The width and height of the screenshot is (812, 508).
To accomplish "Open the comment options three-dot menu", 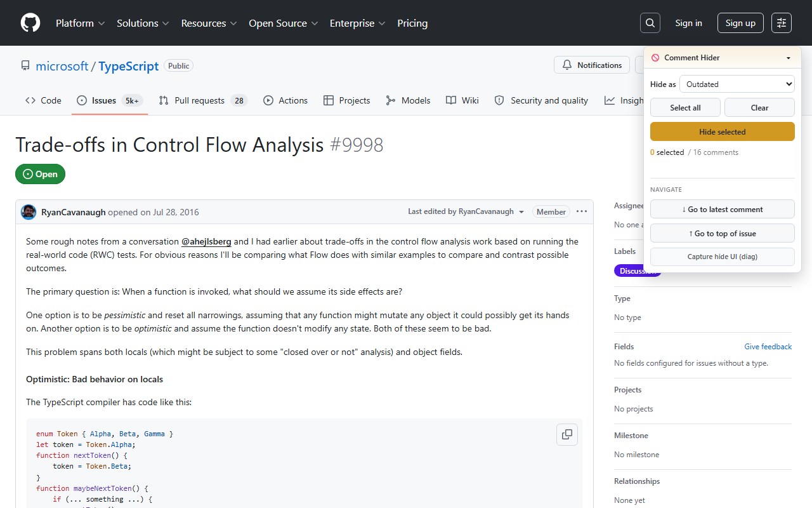I will 582,211.
